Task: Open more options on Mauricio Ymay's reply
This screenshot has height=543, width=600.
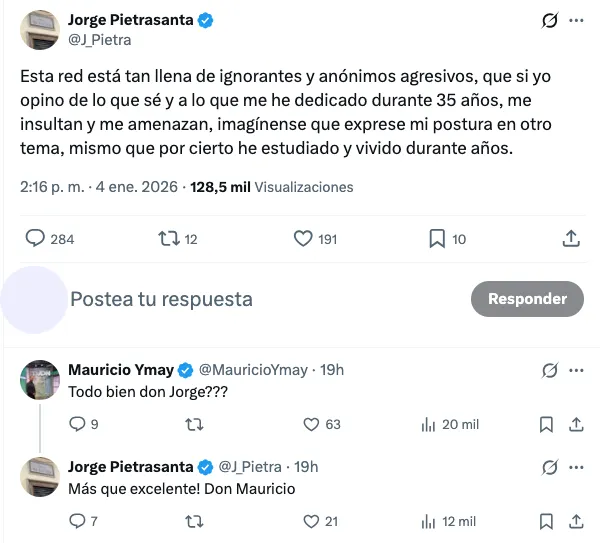Action: tap(577, 370)
